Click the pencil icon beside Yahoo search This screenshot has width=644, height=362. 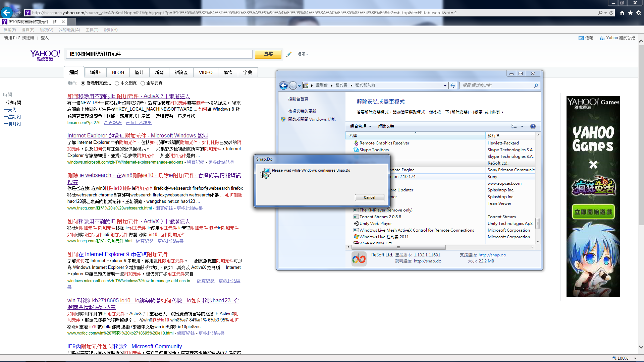point(289,54)
